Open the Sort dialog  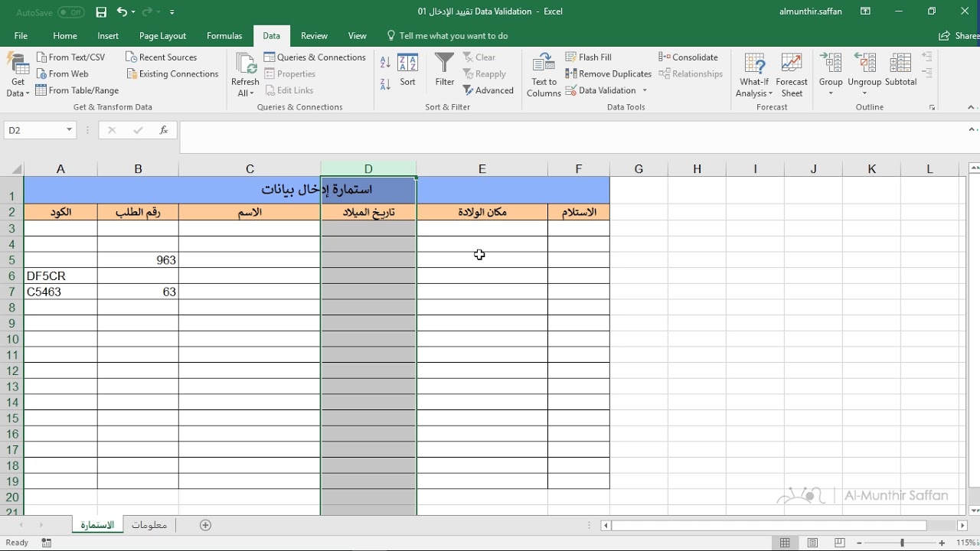click(407, 70)
